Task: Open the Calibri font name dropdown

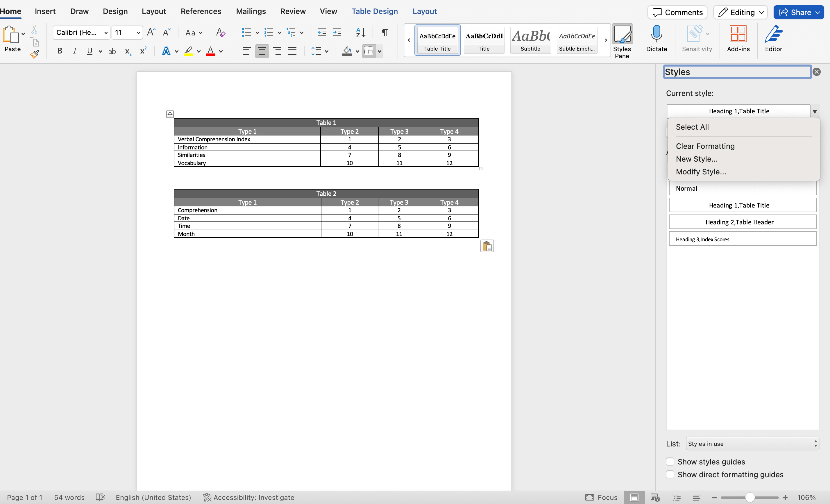Action: point(106,33)
